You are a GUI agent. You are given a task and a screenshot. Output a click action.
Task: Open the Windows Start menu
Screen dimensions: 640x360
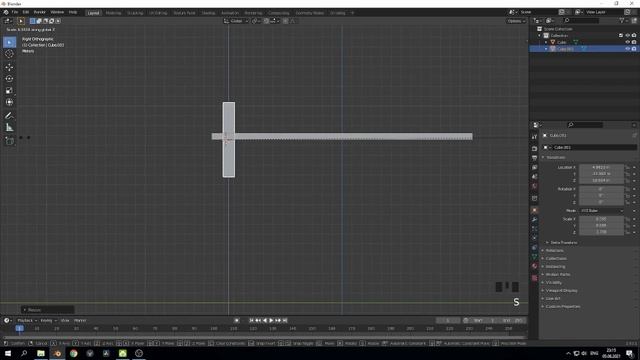click(8, 353)
